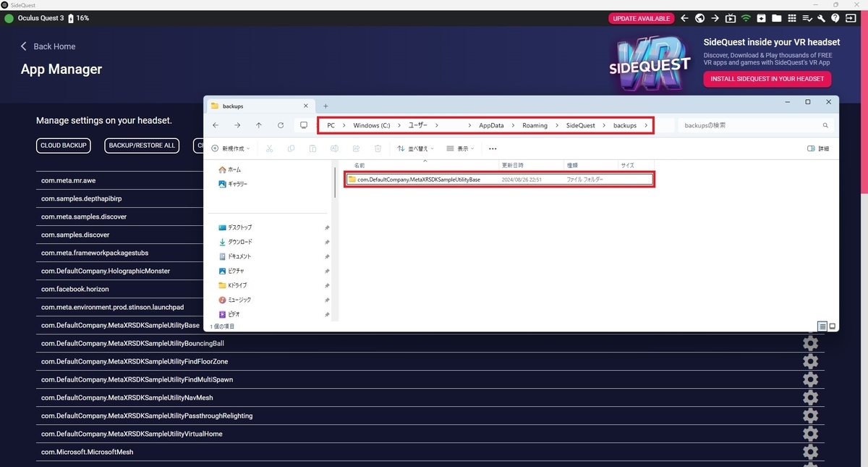
Task: Click SideQuest's back arrow icon in header
Action: click(685, 18)
